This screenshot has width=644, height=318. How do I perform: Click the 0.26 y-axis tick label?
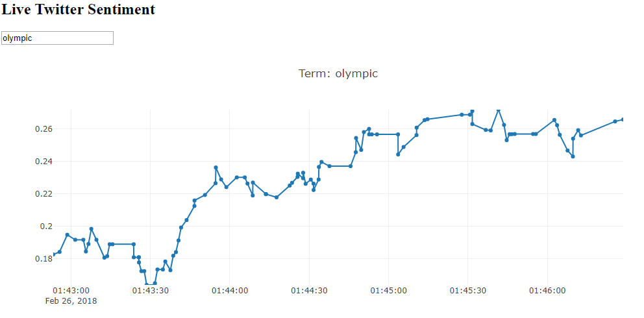(44, 129)
